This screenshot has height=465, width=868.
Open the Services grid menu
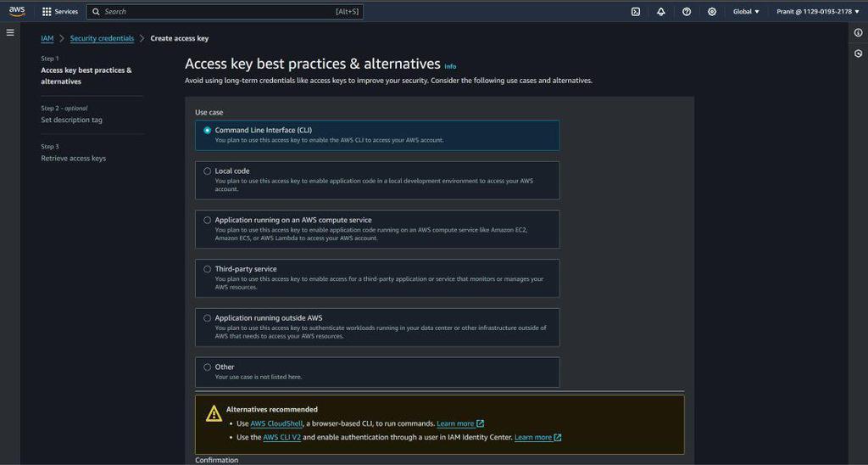[47, 12]
